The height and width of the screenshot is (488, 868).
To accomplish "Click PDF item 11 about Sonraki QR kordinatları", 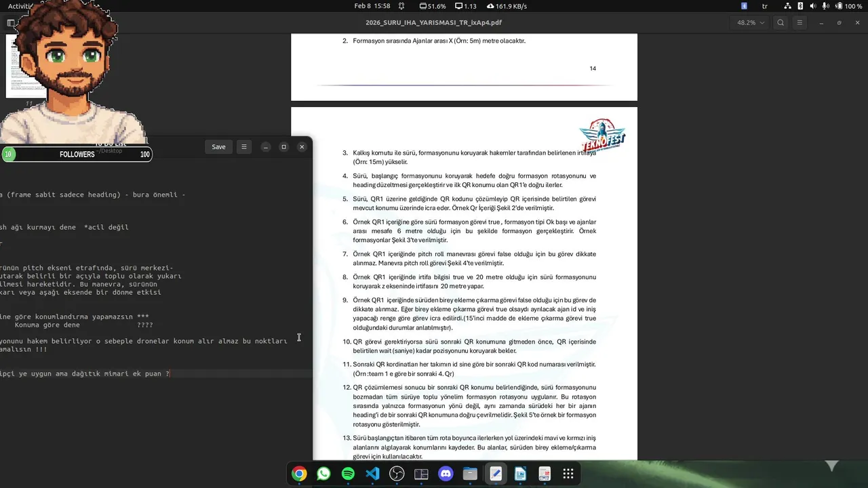I will pos(469,369).
